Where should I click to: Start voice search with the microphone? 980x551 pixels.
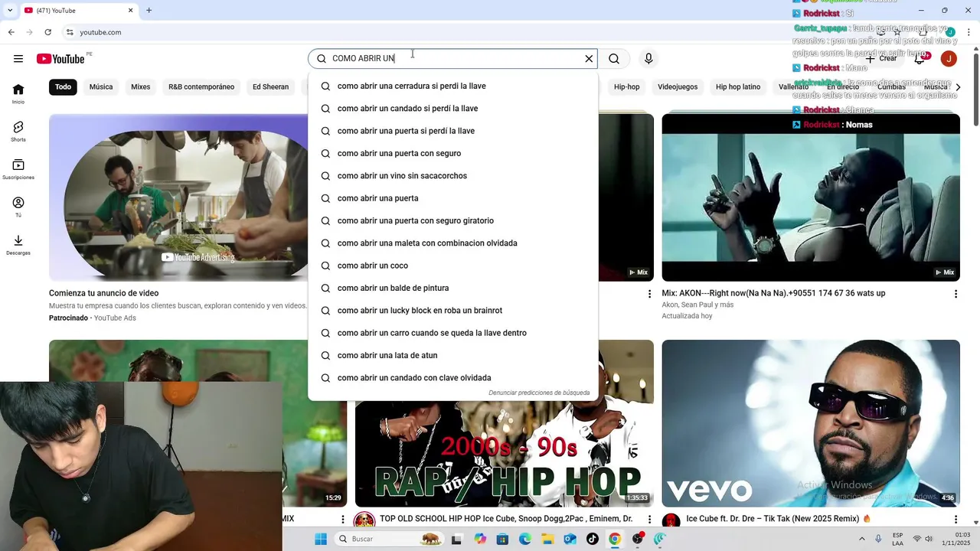(648, 59)
